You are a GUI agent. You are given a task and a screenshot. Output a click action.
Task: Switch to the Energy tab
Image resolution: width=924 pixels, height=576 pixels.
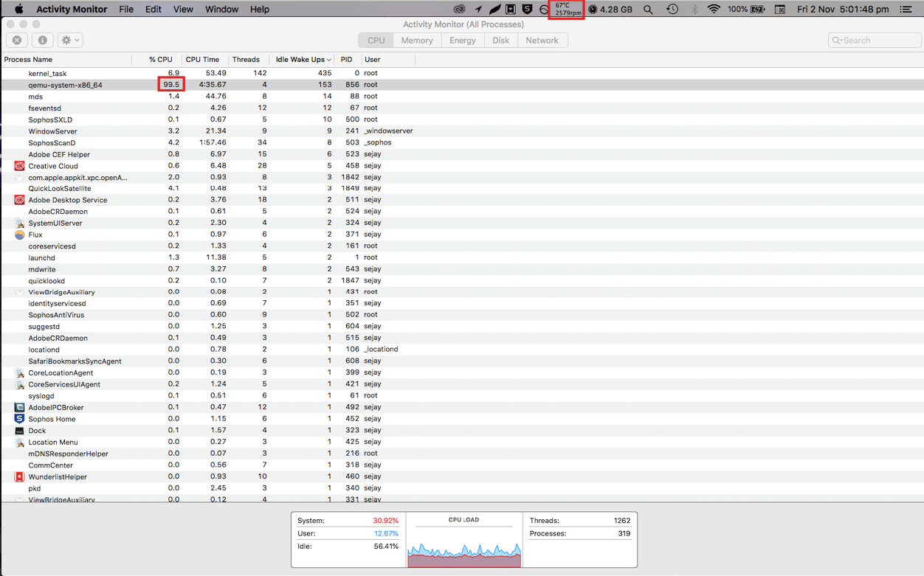coord(463,41)
